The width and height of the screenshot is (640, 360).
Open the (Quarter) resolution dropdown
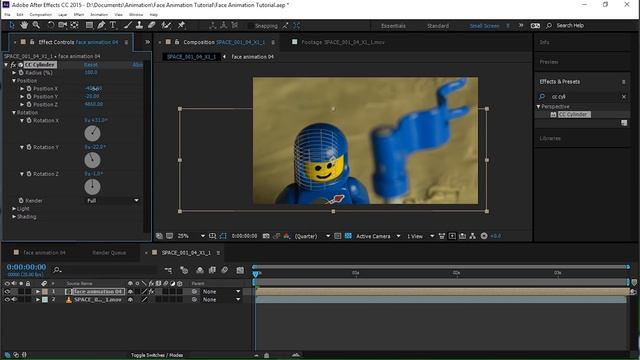(x=312, y=236)
